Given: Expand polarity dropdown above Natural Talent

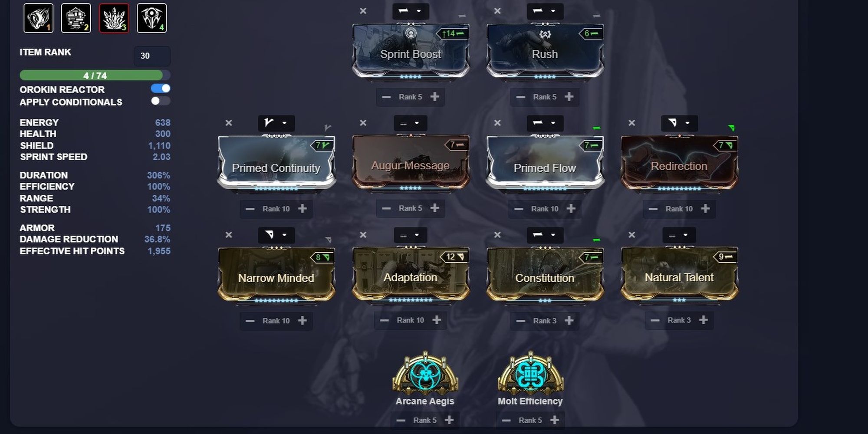Looking at the screenshot, I should (x=679, y=235).
